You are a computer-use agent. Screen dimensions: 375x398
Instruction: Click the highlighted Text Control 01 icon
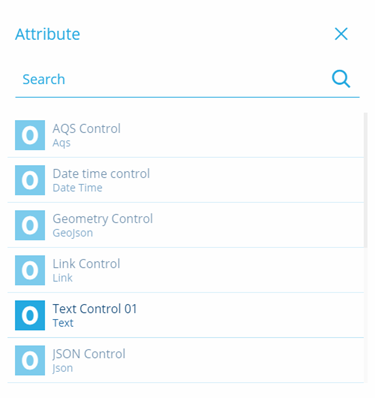[x=30, y=315]
